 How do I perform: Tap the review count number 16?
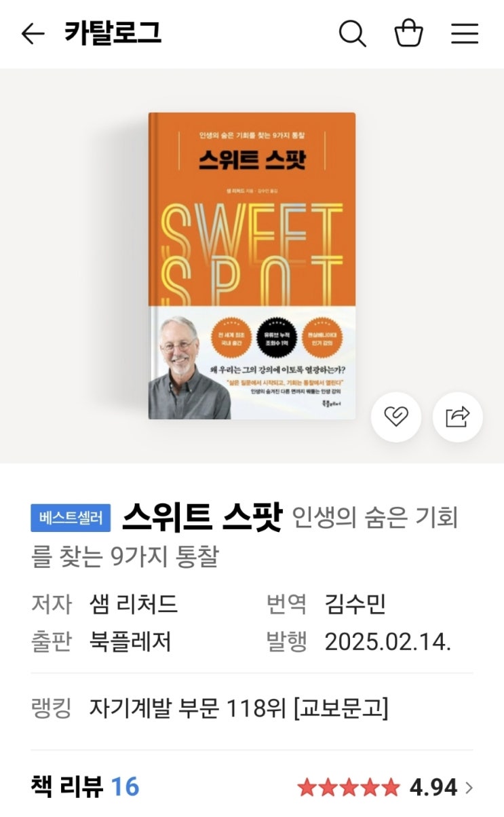[125, 787]
